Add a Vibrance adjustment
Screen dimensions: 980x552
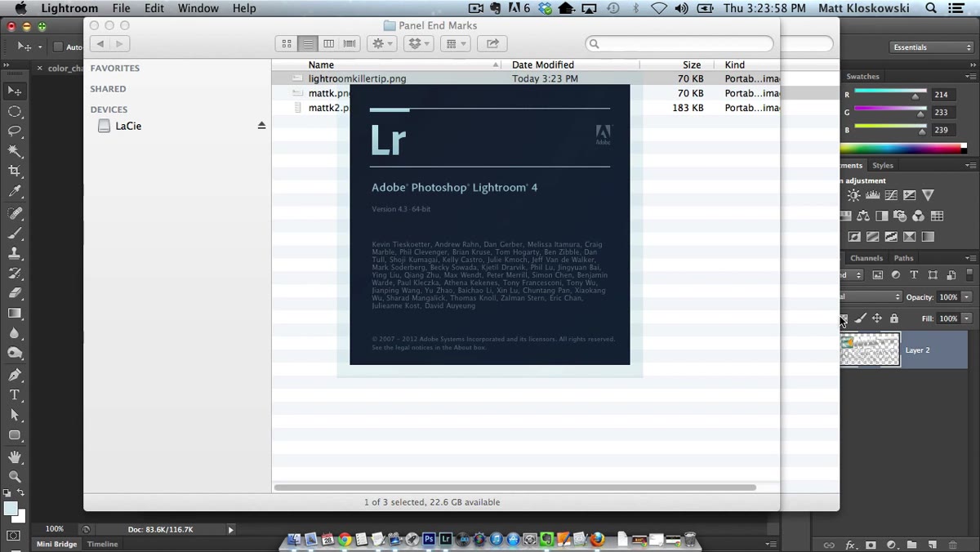[x=928, y=195]
